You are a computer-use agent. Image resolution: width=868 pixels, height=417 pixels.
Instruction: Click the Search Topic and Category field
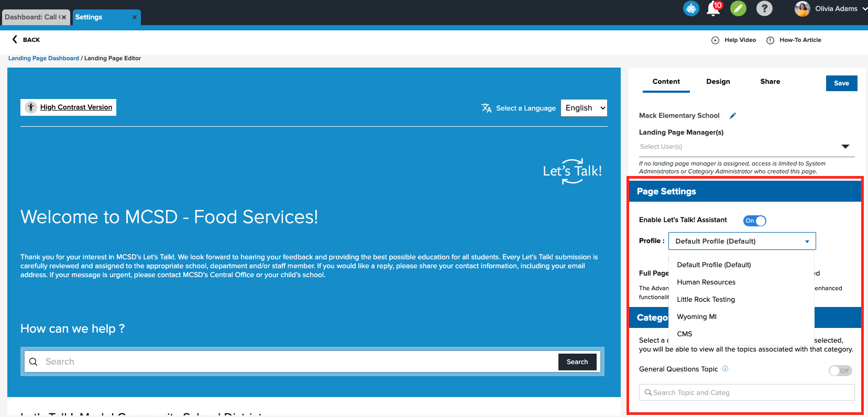[x=746, y=392]
